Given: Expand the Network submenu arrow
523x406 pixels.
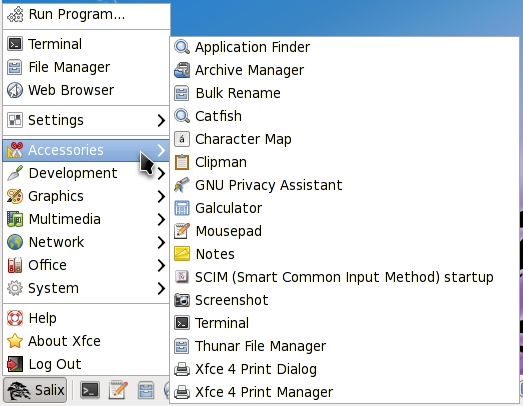Looking at the screenshot, I should 161,243.
